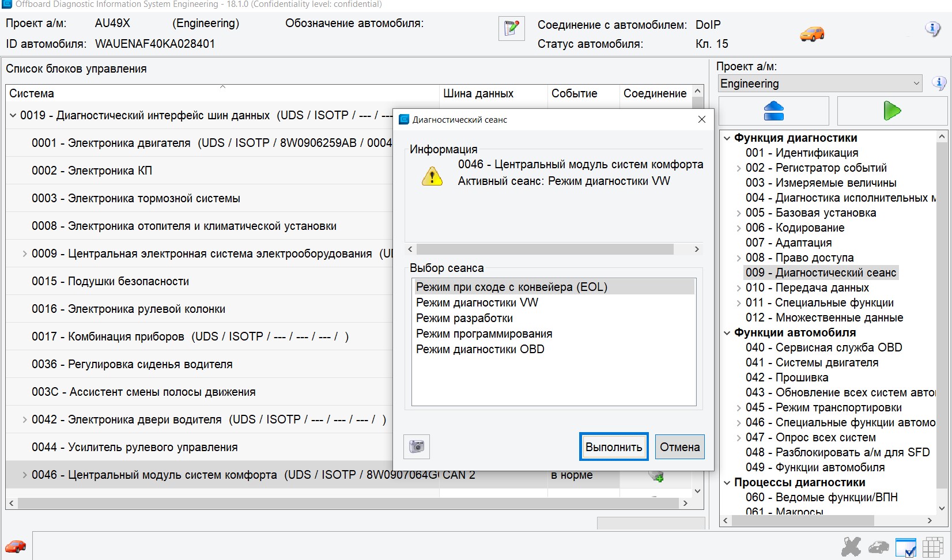Image resolution: width=952 pixels, height=560 pixels.
Task: Click the 'Отмена' button
Action: tap(679, 447)
